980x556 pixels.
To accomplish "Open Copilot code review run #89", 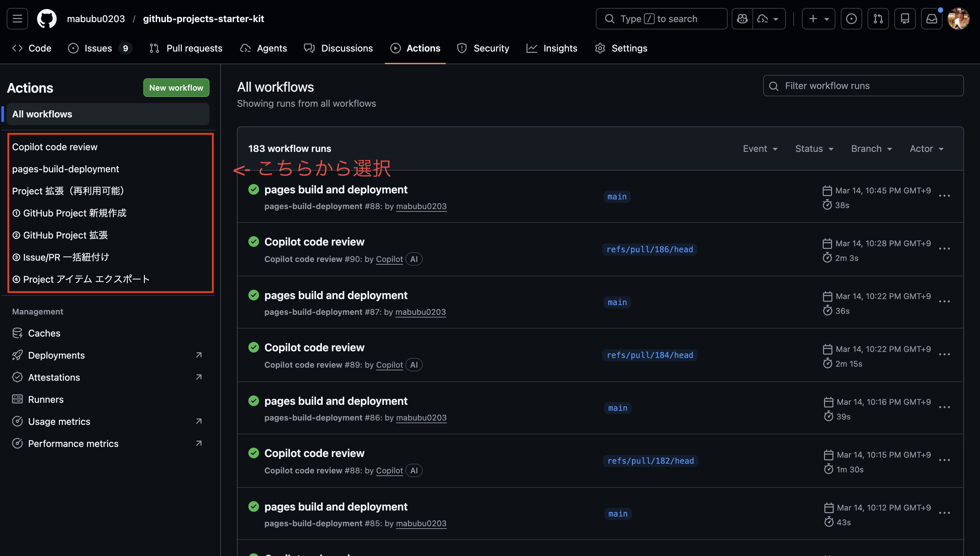I will point(314,348).
